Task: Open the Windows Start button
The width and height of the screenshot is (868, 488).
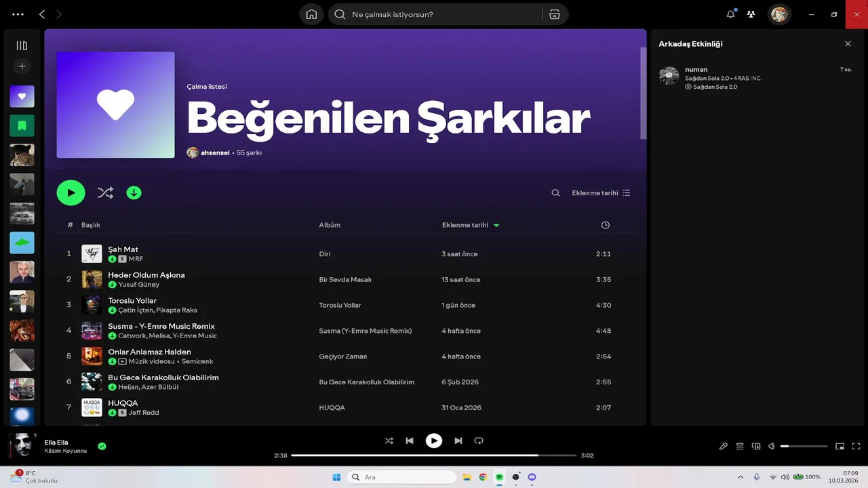Action: click(336, 477)
